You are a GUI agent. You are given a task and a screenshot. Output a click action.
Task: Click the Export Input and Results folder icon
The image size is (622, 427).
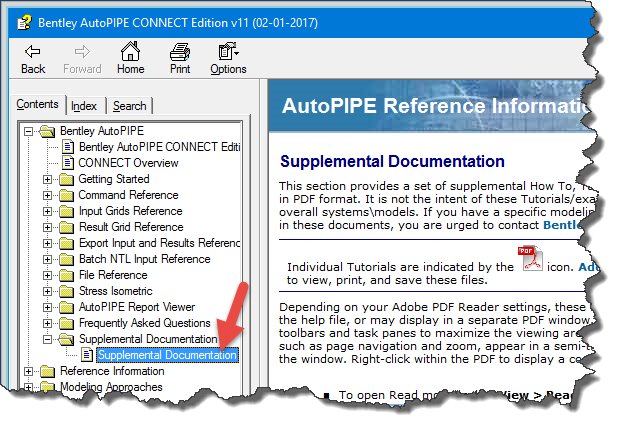pyautogui.click(x=66, y=243)
